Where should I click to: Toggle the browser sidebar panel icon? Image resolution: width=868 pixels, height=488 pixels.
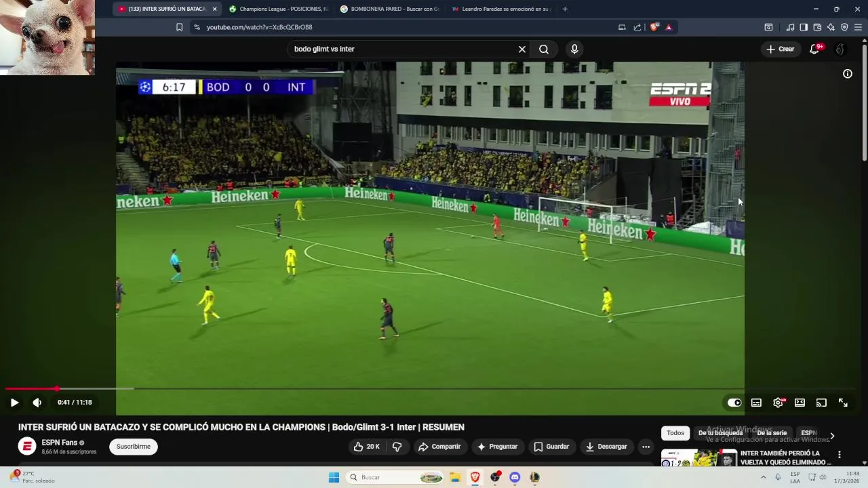click(804, 27)
